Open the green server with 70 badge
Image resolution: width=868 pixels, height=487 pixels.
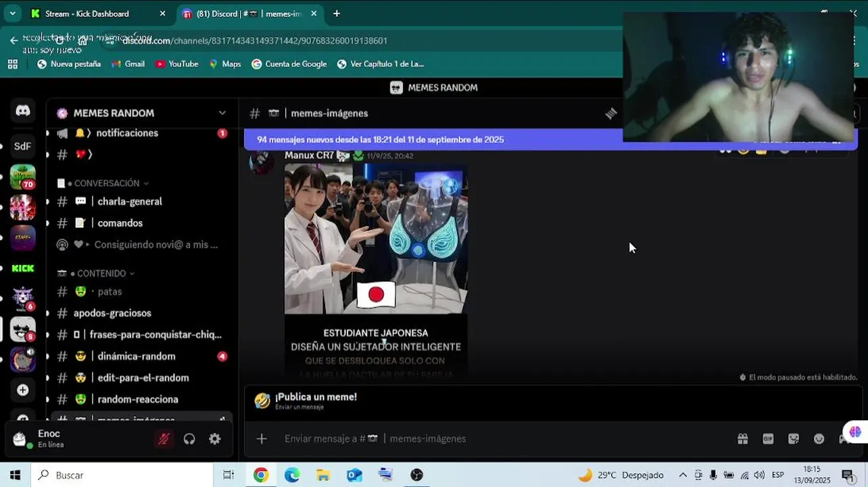(x=23, y=177)
